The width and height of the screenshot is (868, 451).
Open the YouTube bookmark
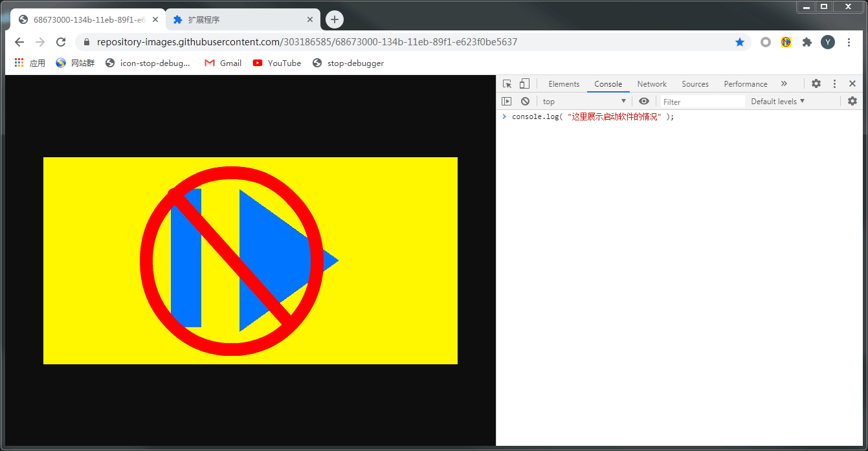click(x=277, y=63)
